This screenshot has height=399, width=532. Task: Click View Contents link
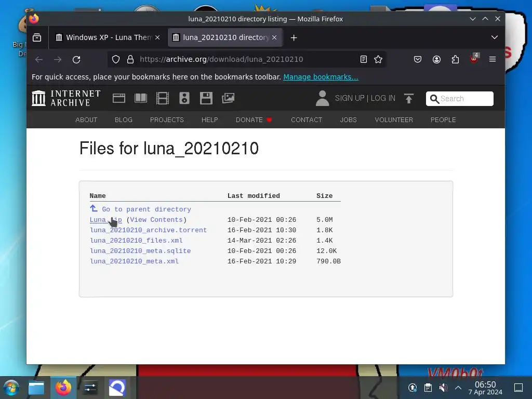click(156, 220)
